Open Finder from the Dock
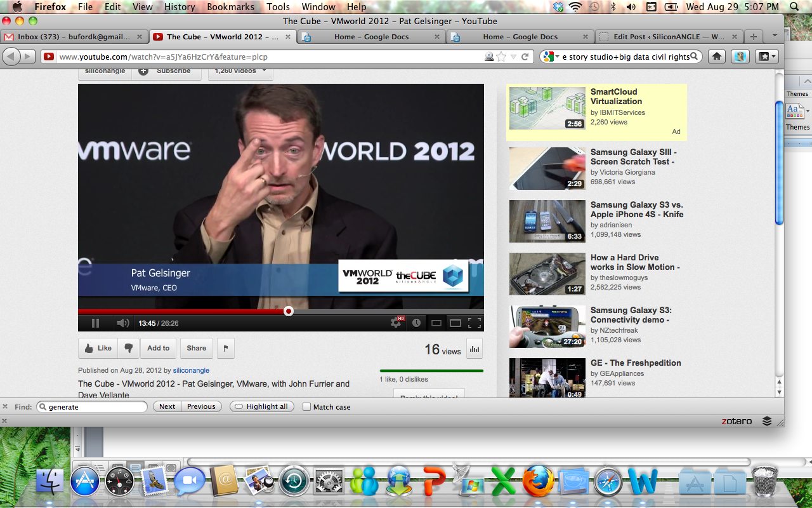812x508 pixels. coord(50,483)
